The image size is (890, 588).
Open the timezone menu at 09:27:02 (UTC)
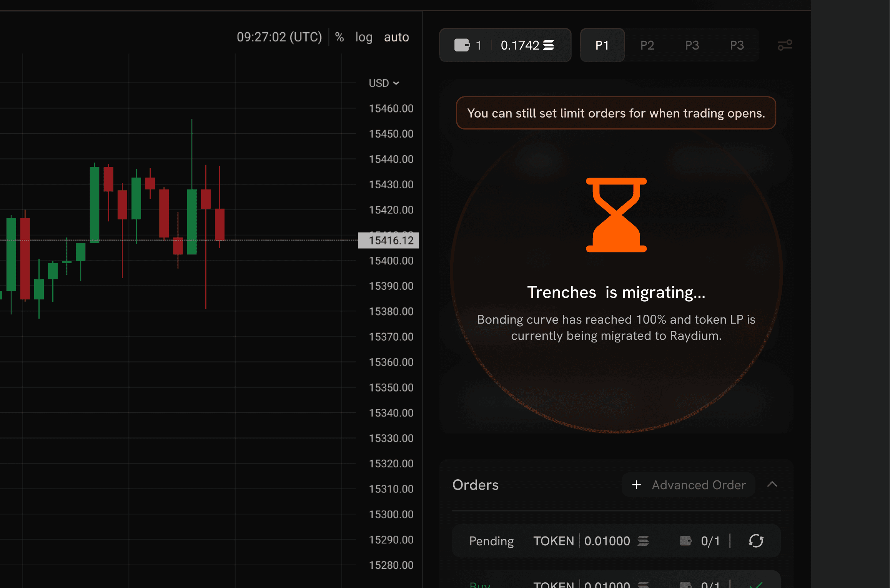[x=279, y=37]
